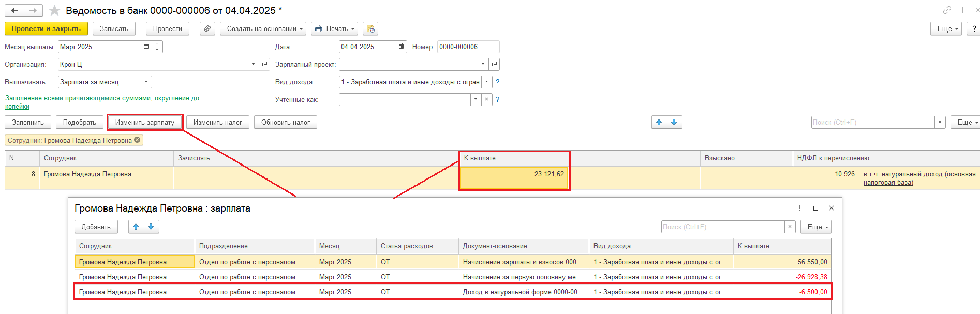Open calendar picker for Дата field
Image resolution: width=980 pixels, height=314 pixels.
click(401, 47)
